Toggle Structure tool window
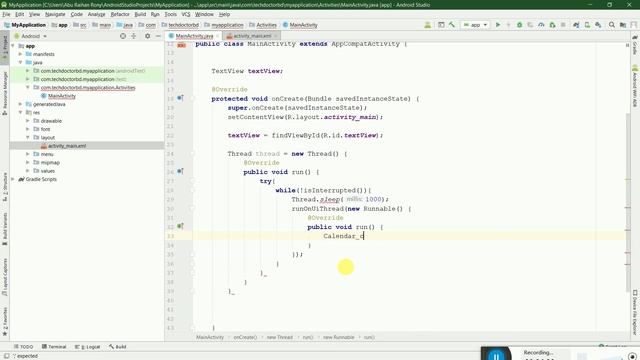Viewport: 640px width, 360px height. point(5,187)
